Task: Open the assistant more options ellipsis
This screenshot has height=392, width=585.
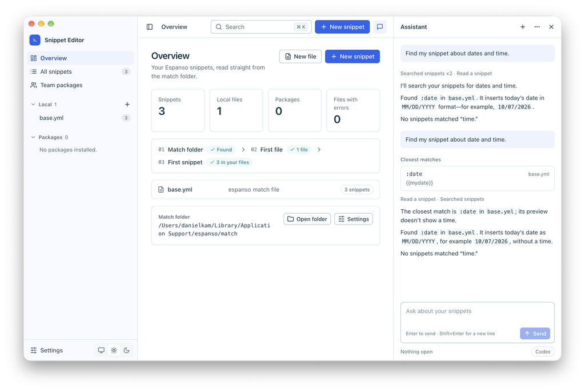Action: pos(537,27)
